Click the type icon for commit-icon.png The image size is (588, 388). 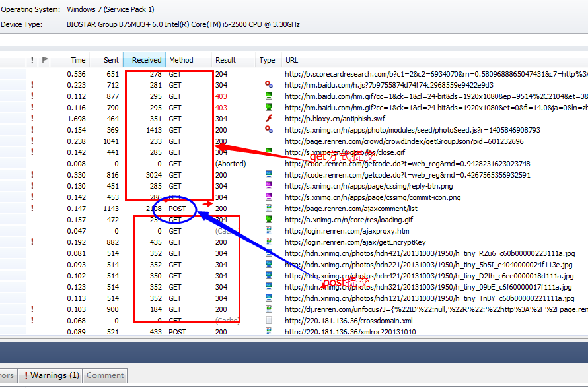coord(268,197)
